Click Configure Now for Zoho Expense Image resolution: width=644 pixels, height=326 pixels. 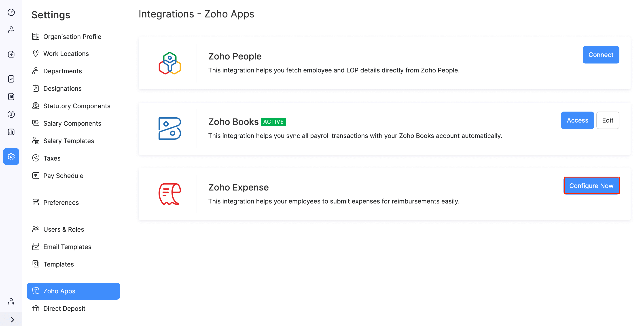pos(591,186)
